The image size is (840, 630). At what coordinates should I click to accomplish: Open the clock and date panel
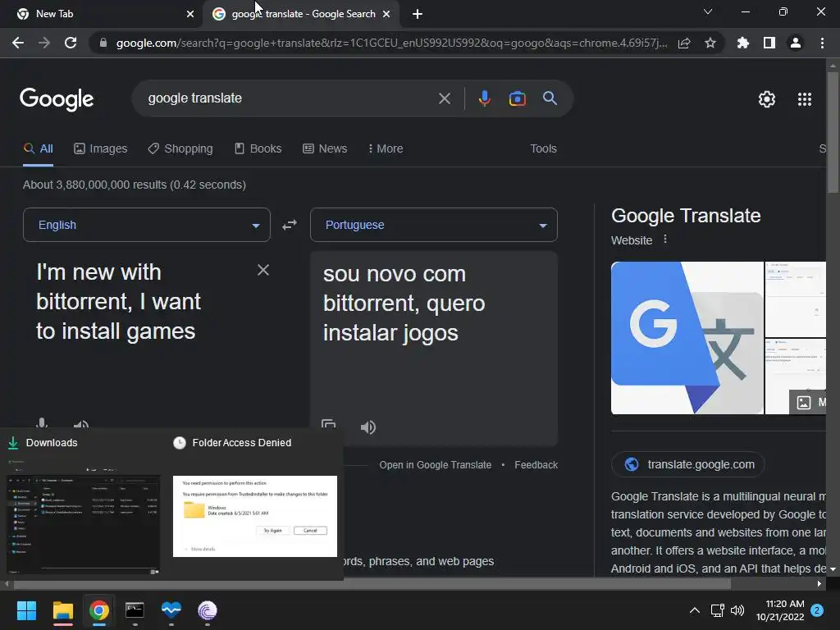tap(780, 610)
